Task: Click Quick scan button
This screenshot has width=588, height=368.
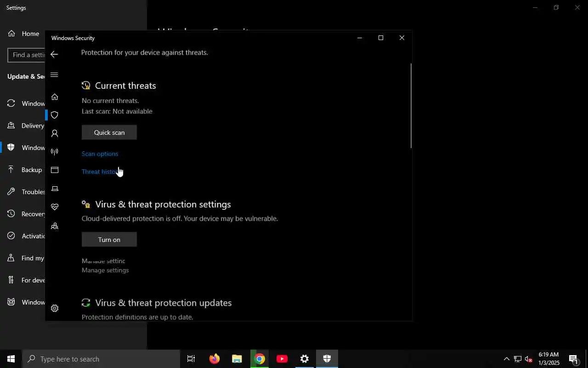Action: (109, 132)
